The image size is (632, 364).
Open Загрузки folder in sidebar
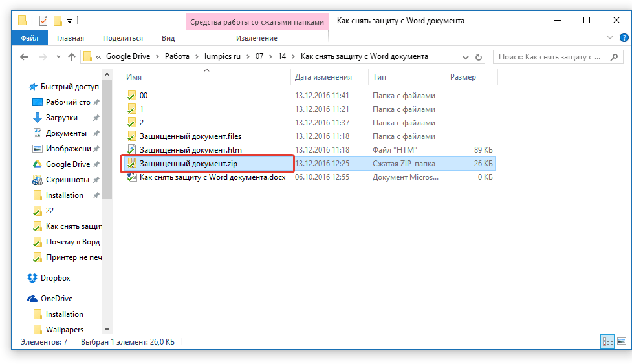61,118
